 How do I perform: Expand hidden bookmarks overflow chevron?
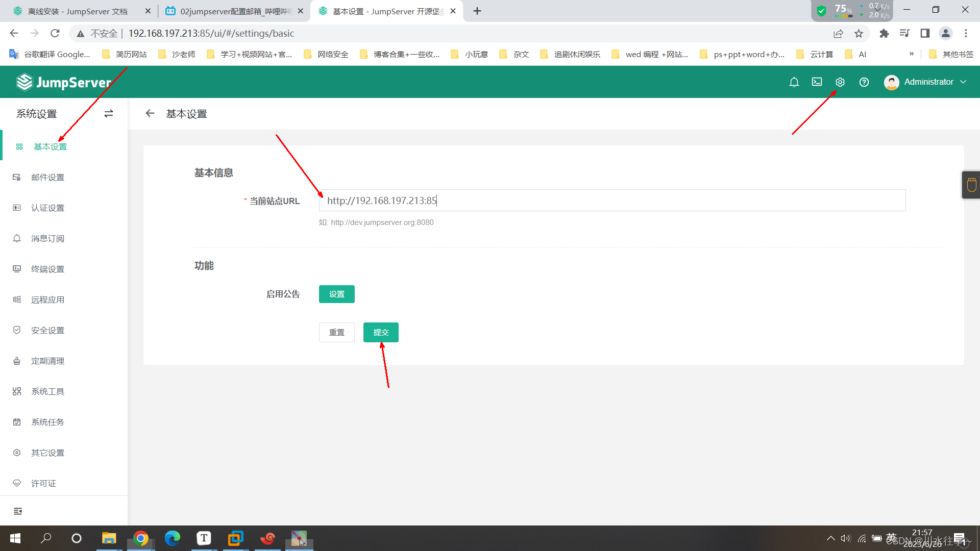click(x=912, y=54)
